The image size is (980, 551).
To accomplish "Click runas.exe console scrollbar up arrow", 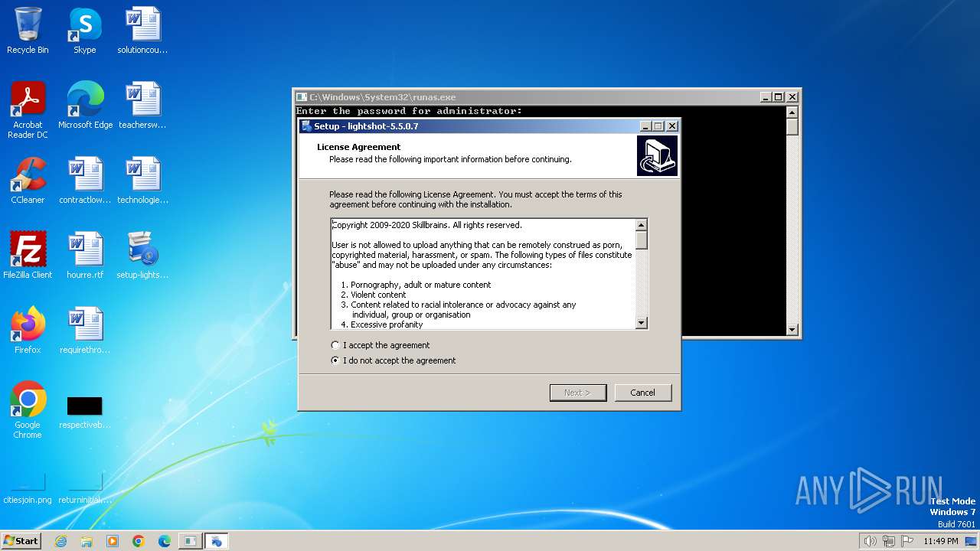I will [792, 112].
